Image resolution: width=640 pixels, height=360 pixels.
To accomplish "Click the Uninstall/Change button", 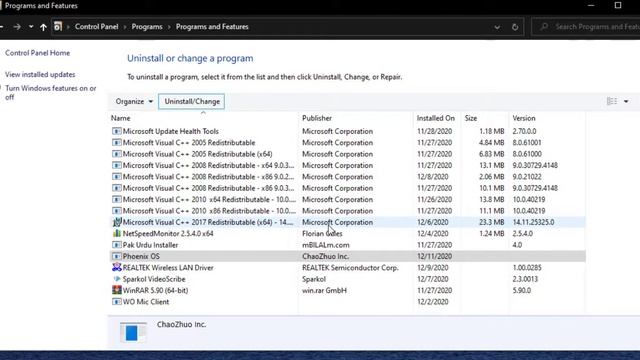I will point(192,102).
